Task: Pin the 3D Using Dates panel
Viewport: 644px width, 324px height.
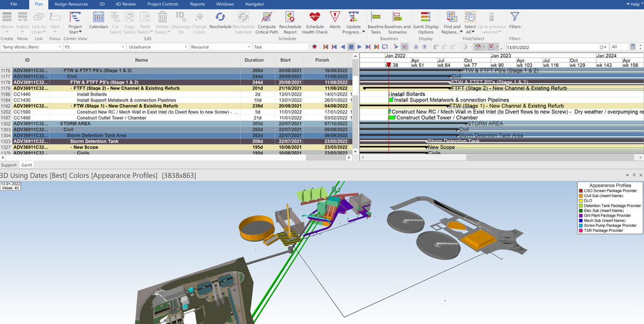Action: pyautogui.click(x=633, y=175)
